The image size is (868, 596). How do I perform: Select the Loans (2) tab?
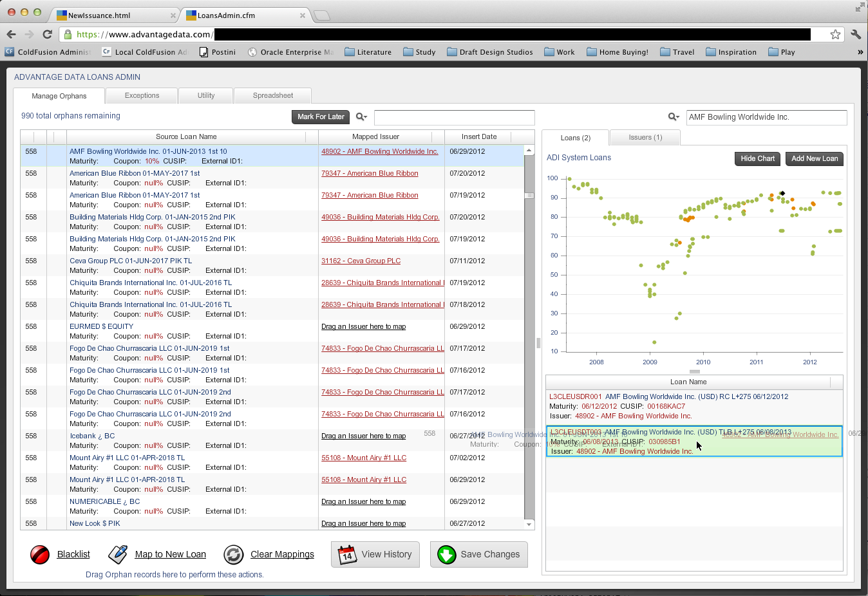click(576, 138)
